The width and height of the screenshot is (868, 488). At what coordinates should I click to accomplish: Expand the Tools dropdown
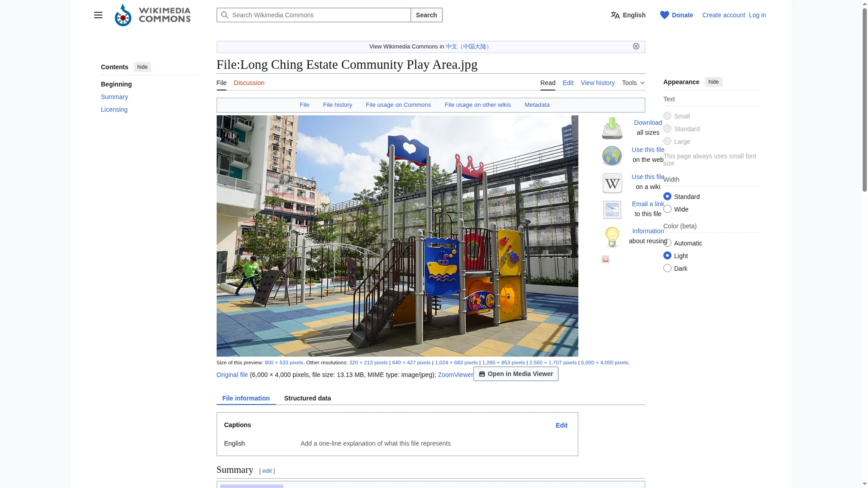(x=633, y=83)
